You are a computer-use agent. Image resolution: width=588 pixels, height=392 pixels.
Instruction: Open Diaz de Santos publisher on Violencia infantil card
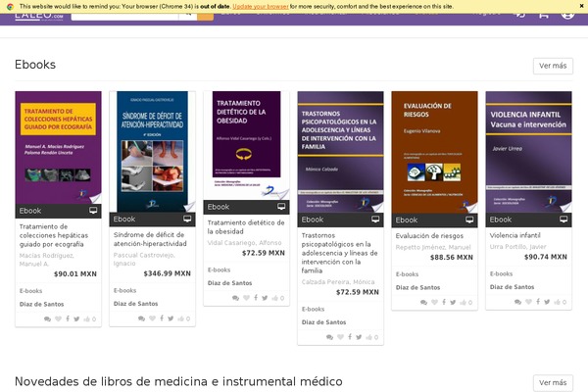click(512, 287)
